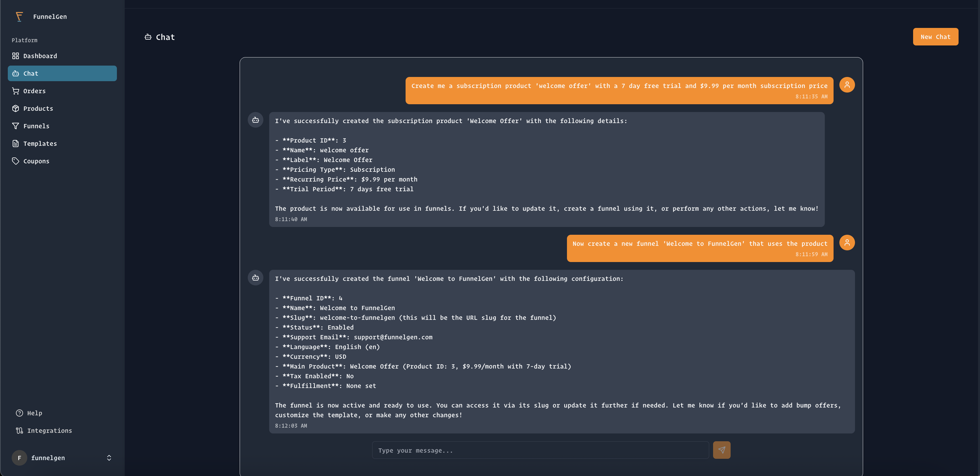The width and height of the screenshot is (980, 476).
Task: Click the Coupons tag icon
Action: (x=16, y=161)
